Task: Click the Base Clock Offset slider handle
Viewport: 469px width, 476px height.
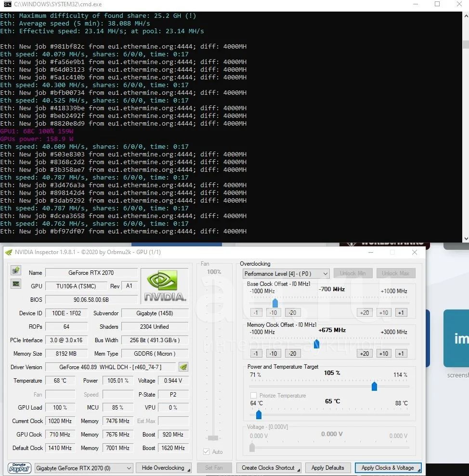Action: 275,303
